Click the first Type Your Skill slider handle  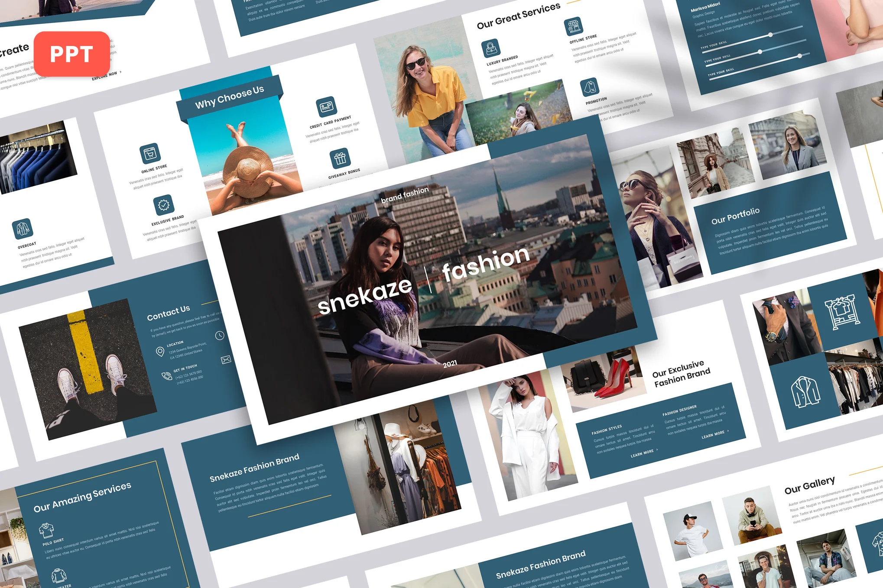tap(770, 35)
